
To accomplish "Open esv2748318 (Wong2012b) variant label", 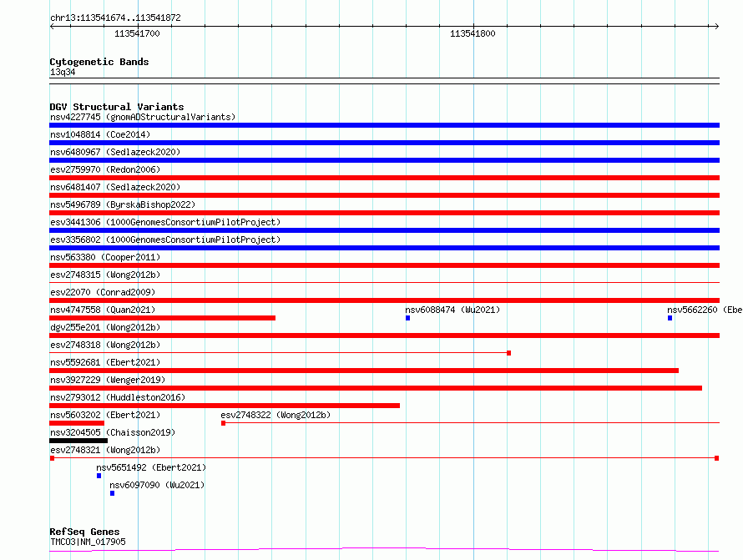I will pyautogui.click(x=105, y=345).
